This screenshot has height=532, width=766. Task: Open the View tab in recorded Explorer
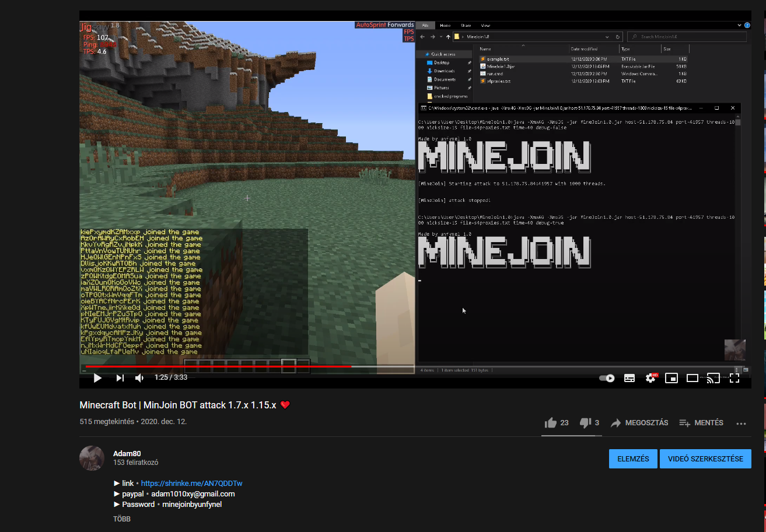tap(485, 26)
